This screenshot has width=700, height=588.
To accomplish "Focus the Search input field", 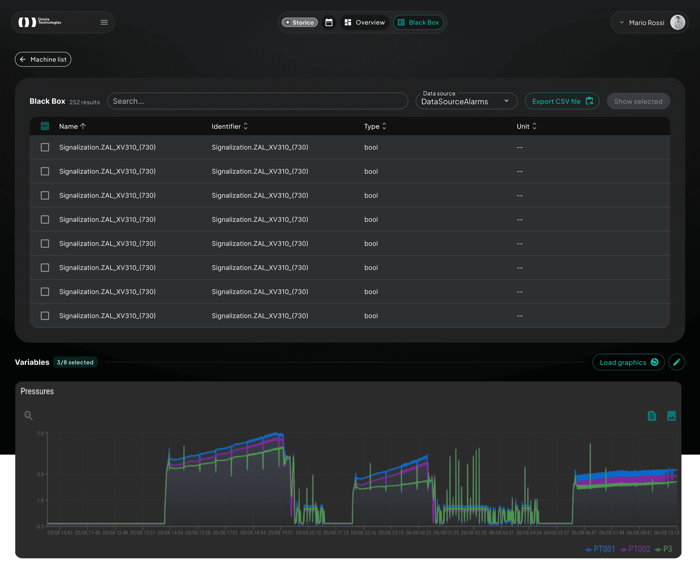I will [257, 101].
